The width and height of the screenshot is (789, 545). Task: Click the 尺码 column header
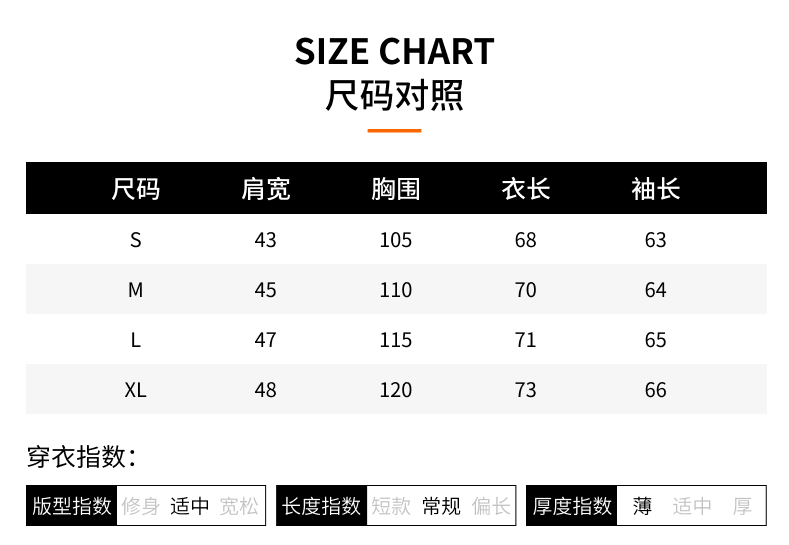(x=136, y=188)
